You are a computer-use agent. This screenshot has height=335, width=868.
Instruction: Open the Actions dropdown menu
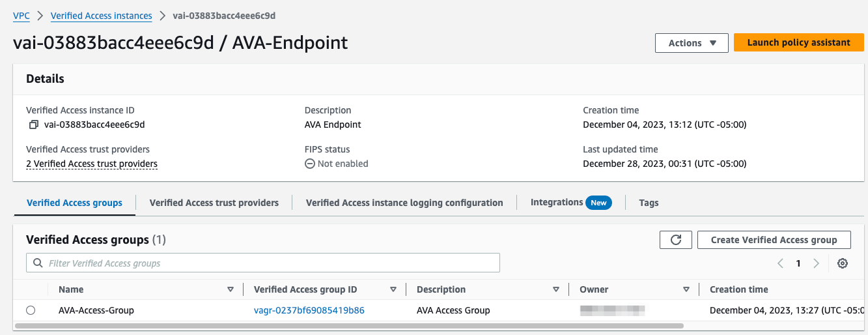692,43
